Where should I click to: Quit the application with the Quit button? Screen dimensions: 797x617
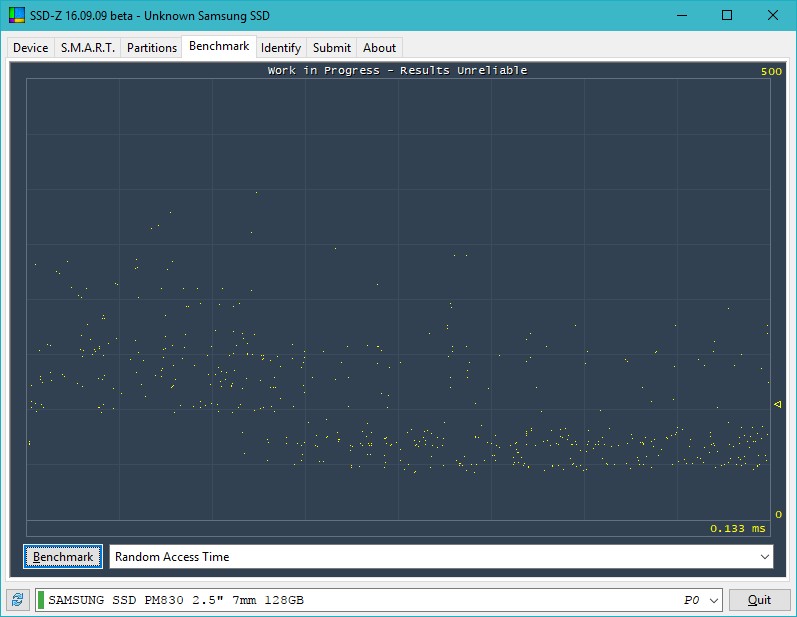(759, 600)
